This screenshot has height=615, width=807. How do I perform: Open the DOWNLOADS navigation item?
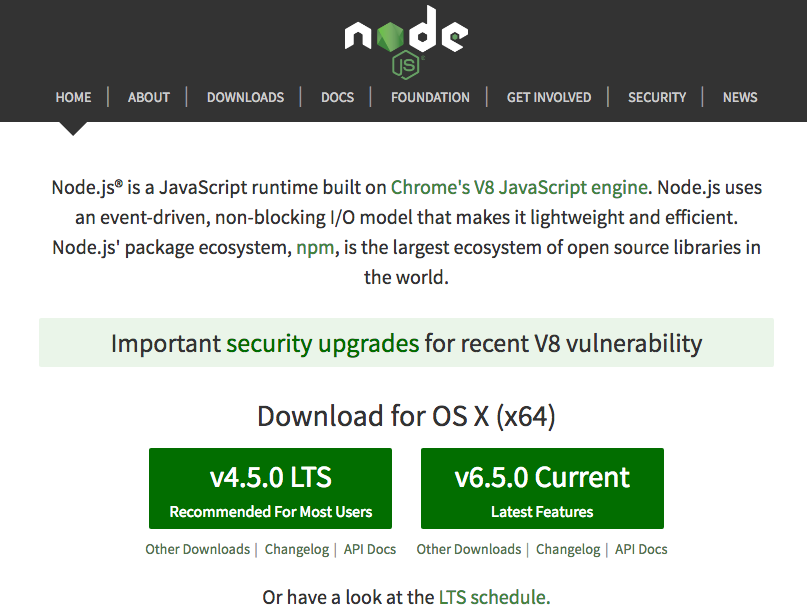point(245,97)
